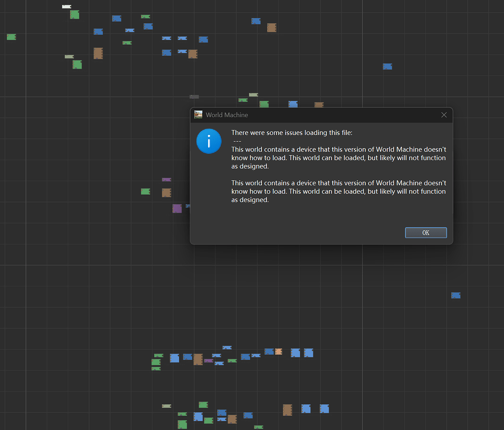Screen dimensions: 504x430
Task: Select the lone blue device above-right of the dialog
Action: point(387,66)
